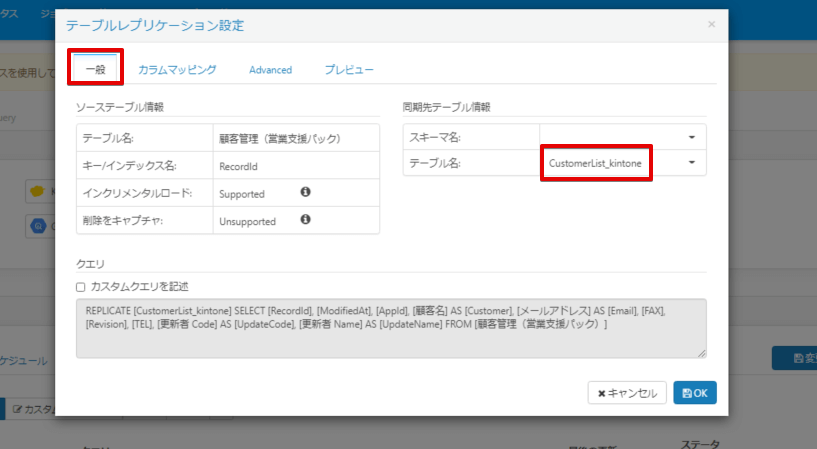Click info icon next to Supported
This screenshot has width=817, height=449.
pyautogui.click(x=305, y=192)
